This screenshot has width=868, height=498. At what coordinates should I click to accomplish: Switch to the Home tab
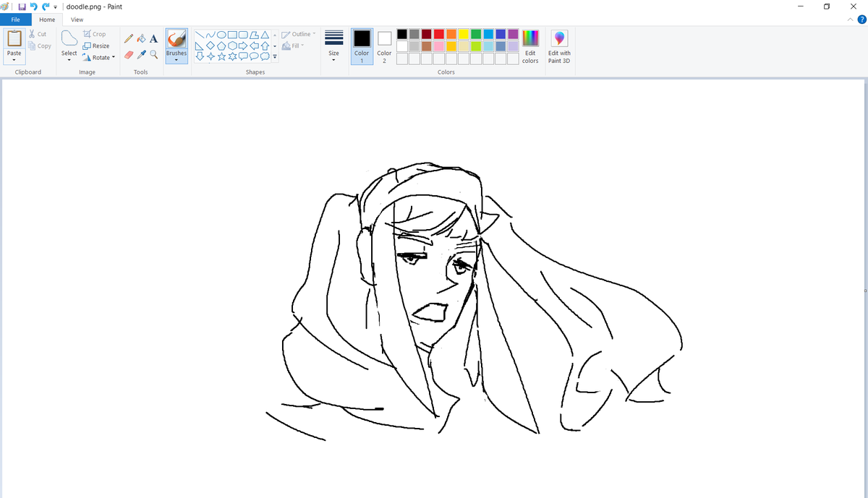pos(47,20)
